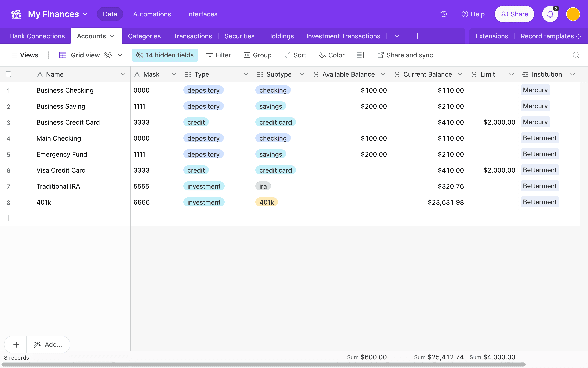Open the Automations section
Image resolution: width=588 pixels, height=368 pixels.
tap(152, 14)
